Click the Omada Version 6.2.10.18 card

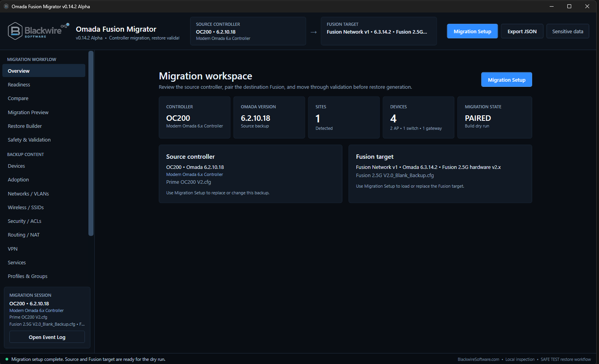pos(269,117)
